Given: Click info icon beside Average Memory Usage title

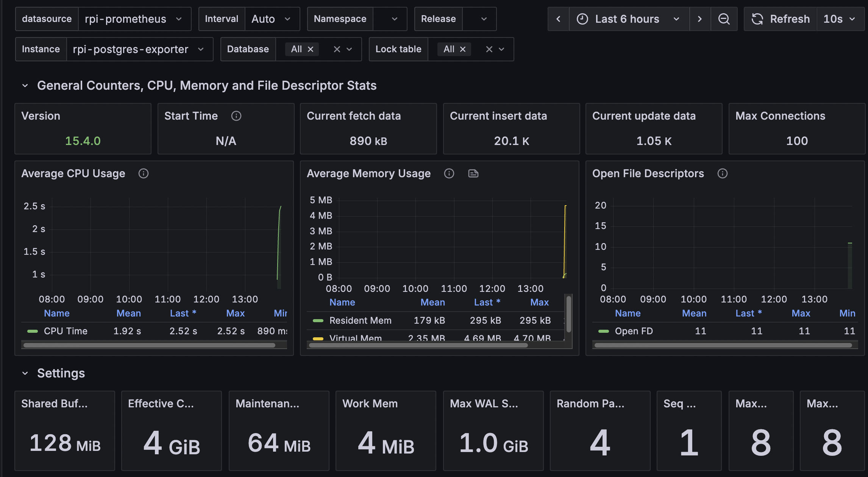Looking at the screenshot, I should pos(449,173).
